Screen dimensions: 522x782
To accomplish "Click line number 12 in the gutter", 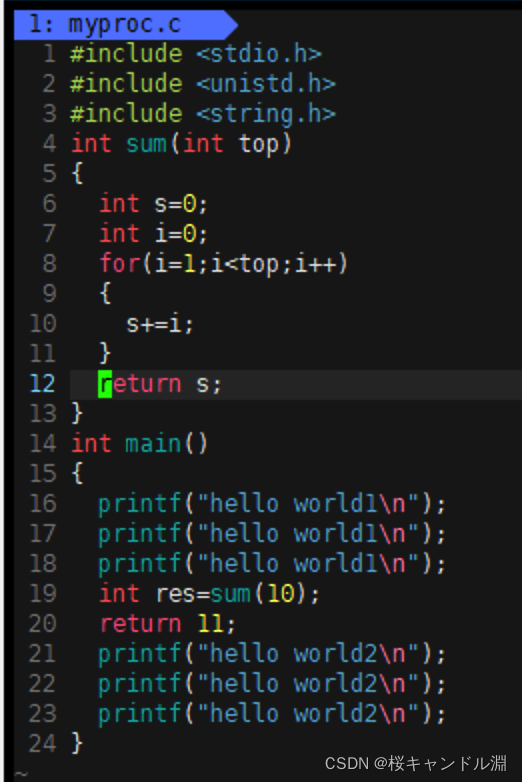I will tap(42, 384).
